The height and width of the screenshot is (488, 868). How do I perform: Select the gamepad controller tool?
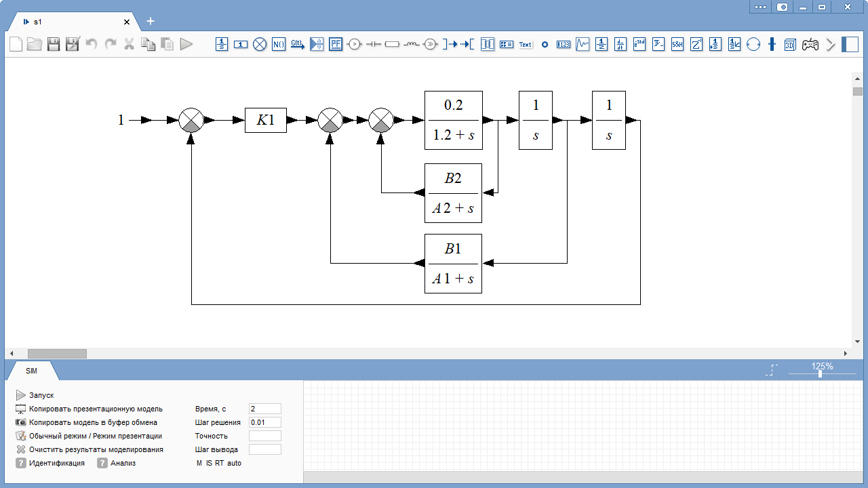(810, 45)
